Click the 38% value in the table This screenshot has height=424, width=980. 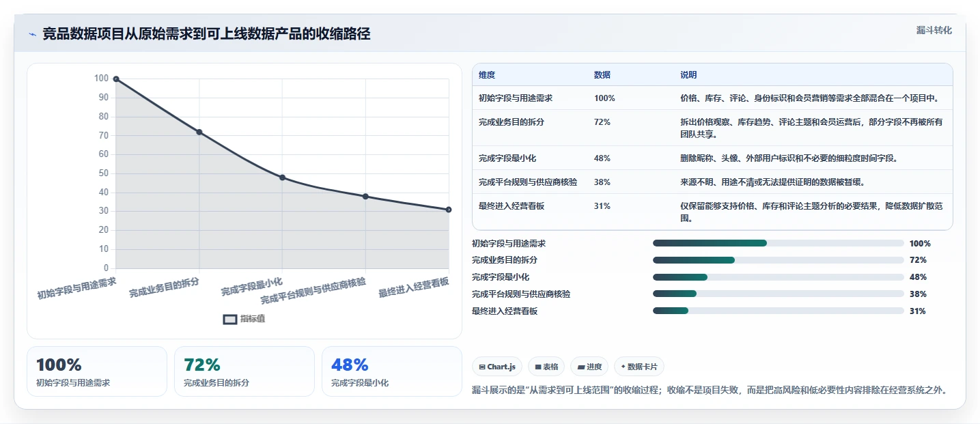(x=602, y=182)
